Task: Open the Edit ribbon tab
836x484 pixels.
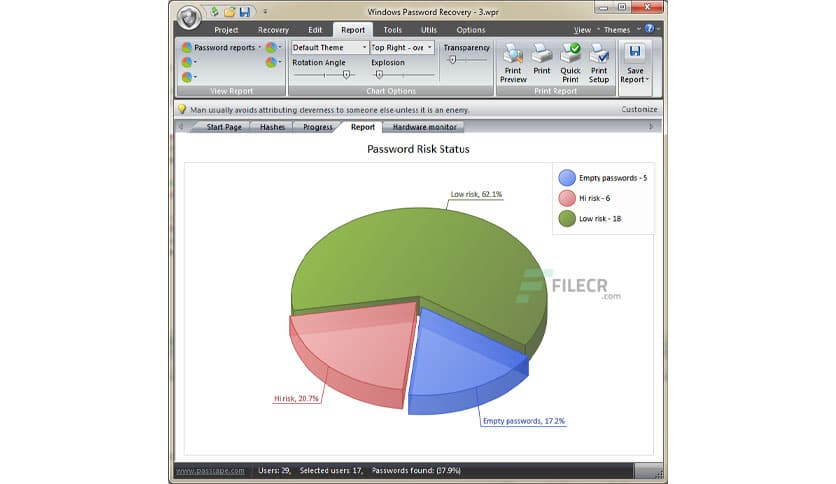Action: [x=315, y=30]
